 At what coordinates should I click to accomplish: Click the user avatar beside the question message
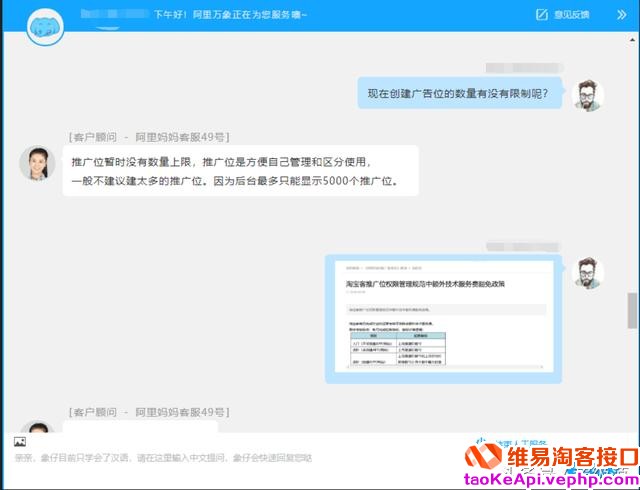(x=587, y=94)
